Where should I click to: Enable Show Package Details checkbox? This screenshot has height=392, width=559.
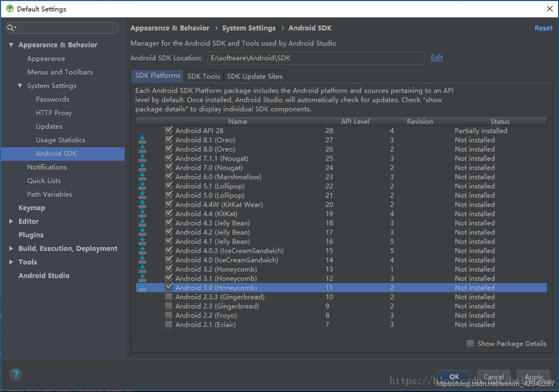click(x=470, y=343)
